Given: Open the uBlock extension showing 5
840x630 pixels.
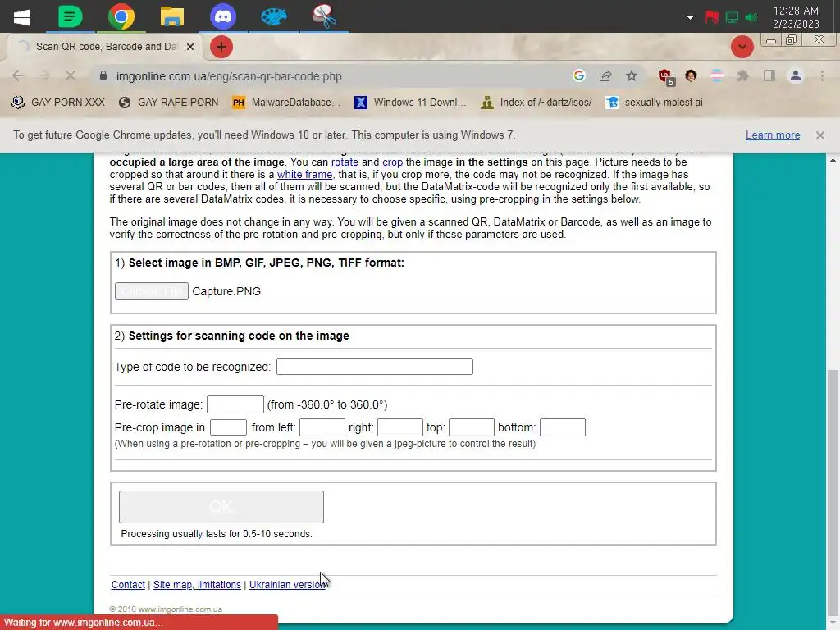Looking at the screenshot, I should pos(666,76).
